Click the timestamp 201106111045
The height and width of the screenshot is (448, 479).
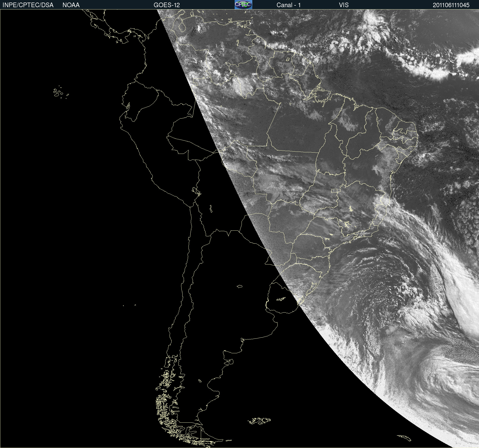451,5
